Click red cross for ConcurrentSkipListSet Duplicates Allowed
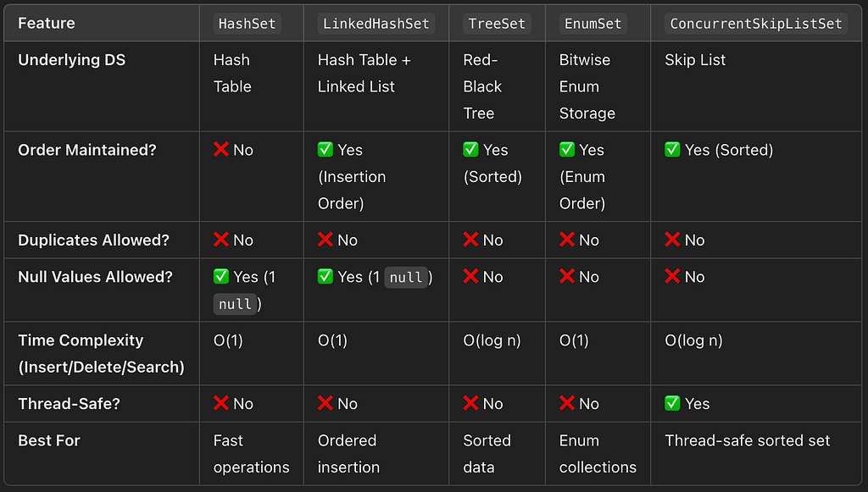This screenshot has height=492, width=868. pyautogui.click(x=672, y=240)
